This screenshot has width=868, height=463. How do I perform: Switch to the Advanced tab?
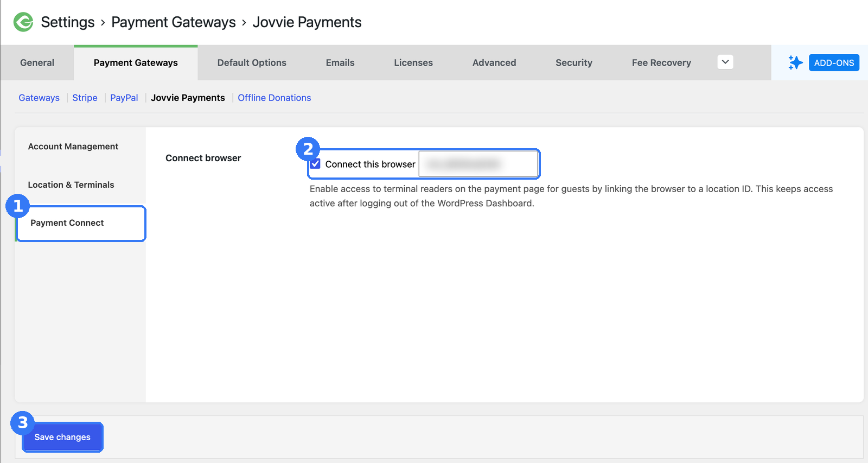point(494,62)
